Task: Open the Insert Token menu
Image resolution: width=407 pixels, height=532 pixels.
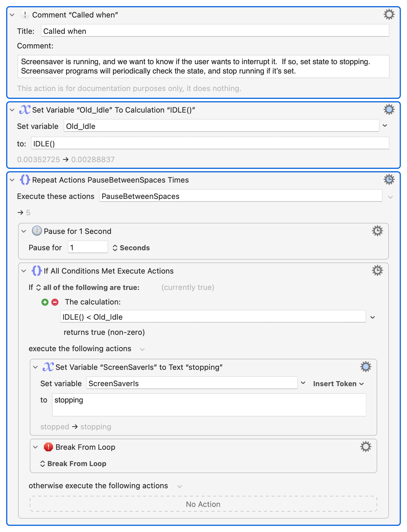Action: pos(338,384)
